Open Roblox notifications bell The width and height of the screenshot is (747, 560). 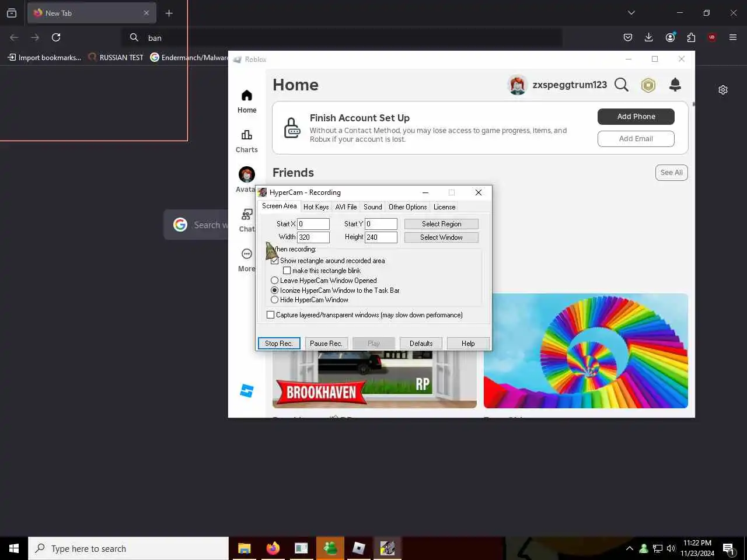[675, 85]
